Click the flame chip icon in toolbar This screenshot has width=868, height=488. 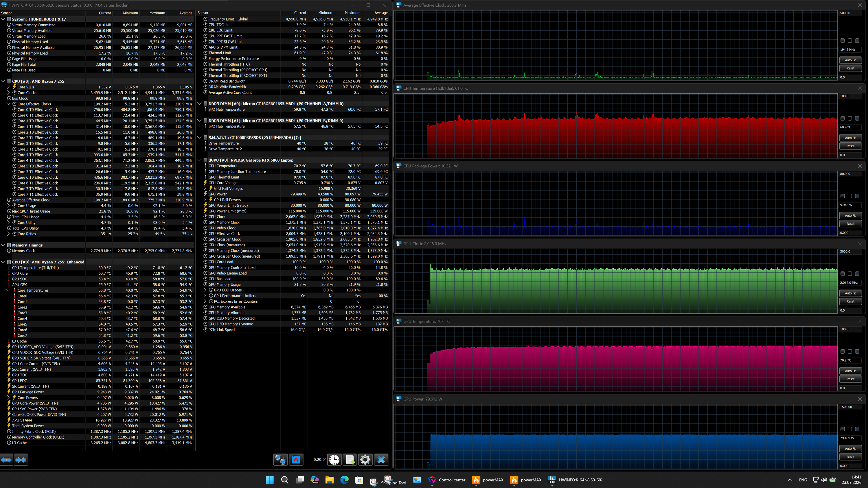[x=296, y=460]
